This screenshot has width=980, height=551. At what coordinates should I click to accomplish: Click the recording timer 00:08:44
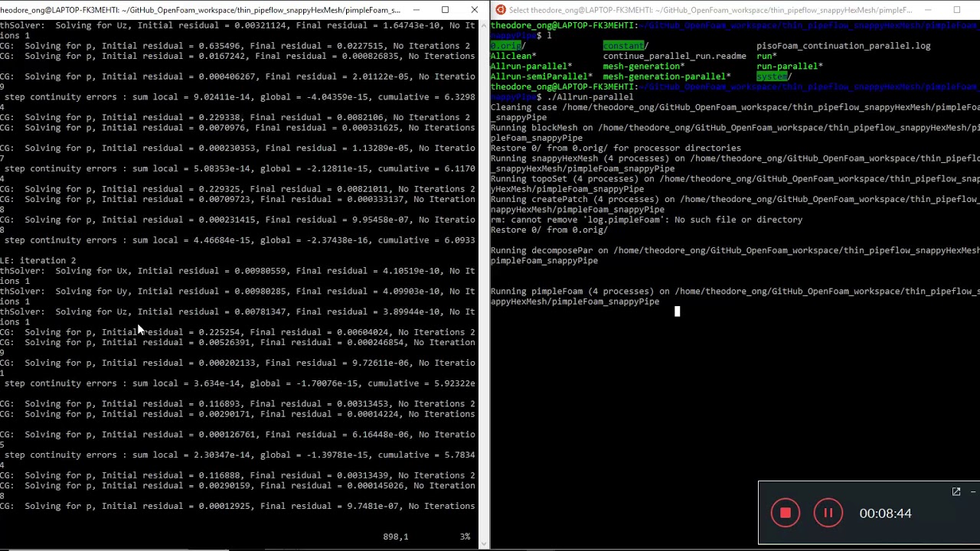coord(885,514)
